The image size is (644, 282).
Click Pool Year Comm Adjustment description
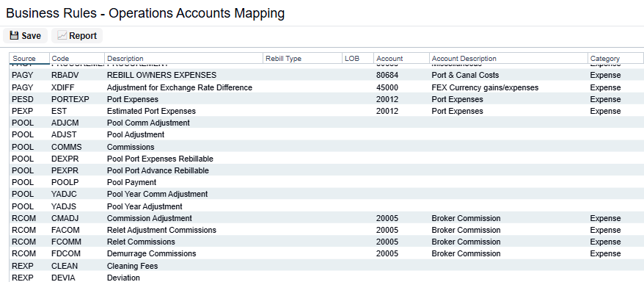[157, 194]
